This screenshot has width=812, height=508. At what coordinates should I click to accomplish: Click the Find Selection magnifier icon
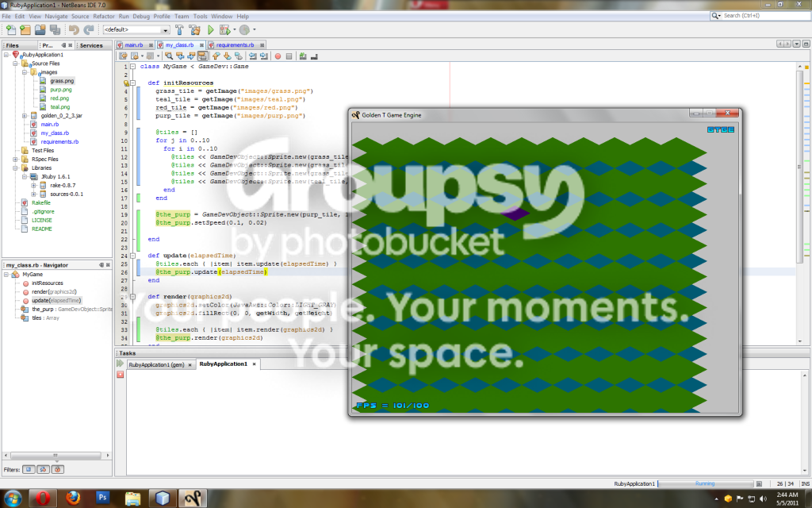click(x=169, y=56)
